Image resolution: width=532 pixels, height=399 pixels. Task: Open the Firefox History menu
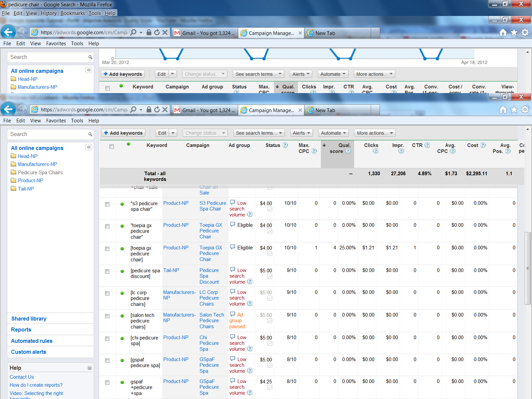pos(49,13)
